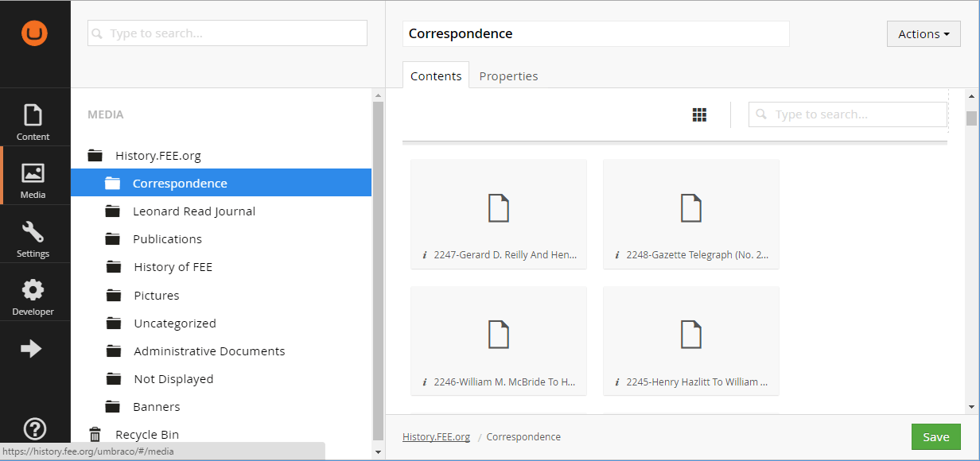
Task: Open the 2248-Gazette Telegraph file thumbnail
Action: pyautogui.click(x=690, y=208)
